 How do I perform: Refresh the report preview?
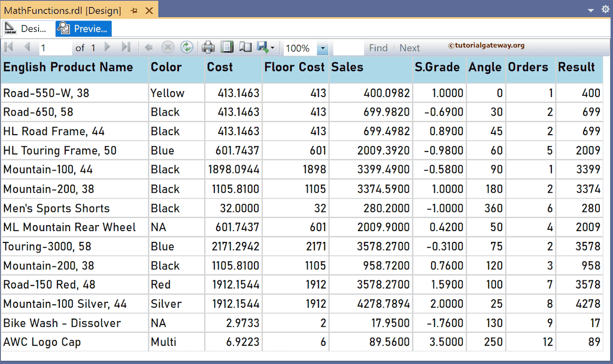tap(187, 46)
